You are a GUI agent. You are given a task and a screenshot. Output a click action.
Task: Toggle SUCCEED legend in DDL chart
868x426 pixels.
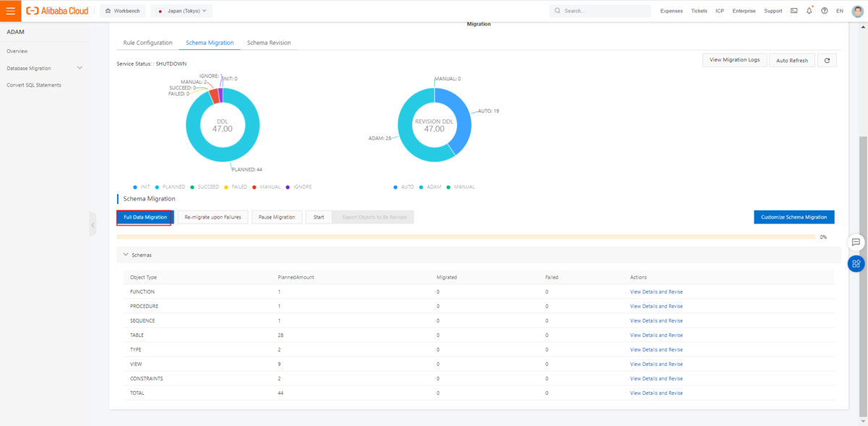pyautogui.click(x=205, y=187)
